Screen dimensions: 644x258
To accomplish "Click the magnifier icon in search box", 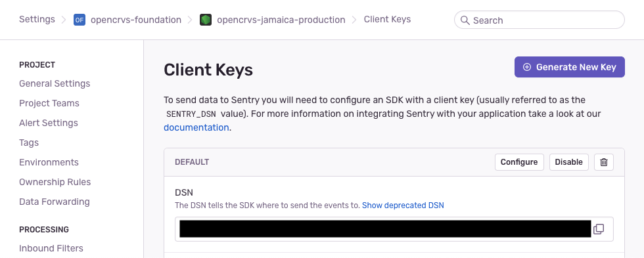I will [x=465, y=20].
